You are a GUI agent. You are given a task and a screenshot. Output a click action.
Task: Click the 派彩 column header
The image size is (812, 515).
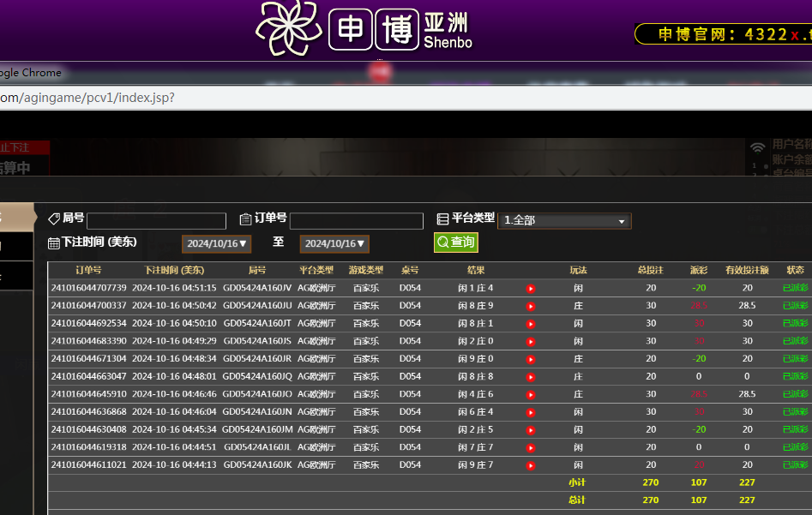(699, 270)
